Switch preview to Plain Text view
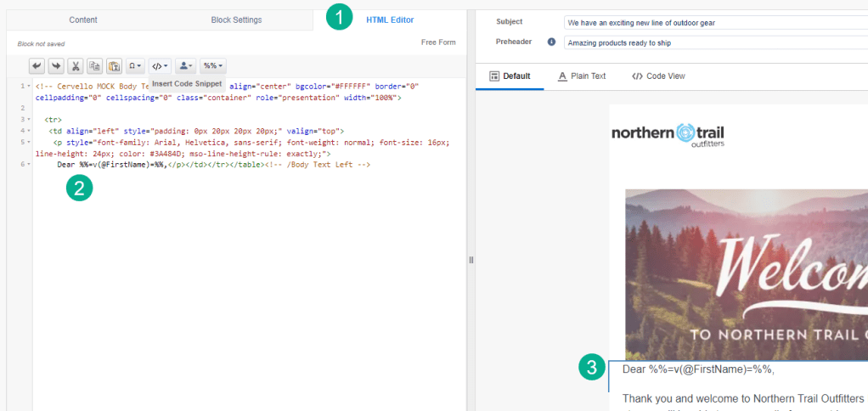This screenshot has width=868, height=411. 582,76
